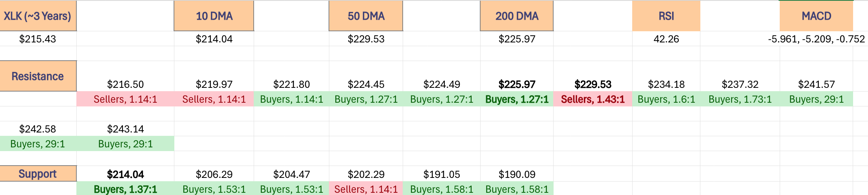Viewport: 868px width, 195px height.
Task: Select the $202.29 support price cell
Action: point(366,174)
